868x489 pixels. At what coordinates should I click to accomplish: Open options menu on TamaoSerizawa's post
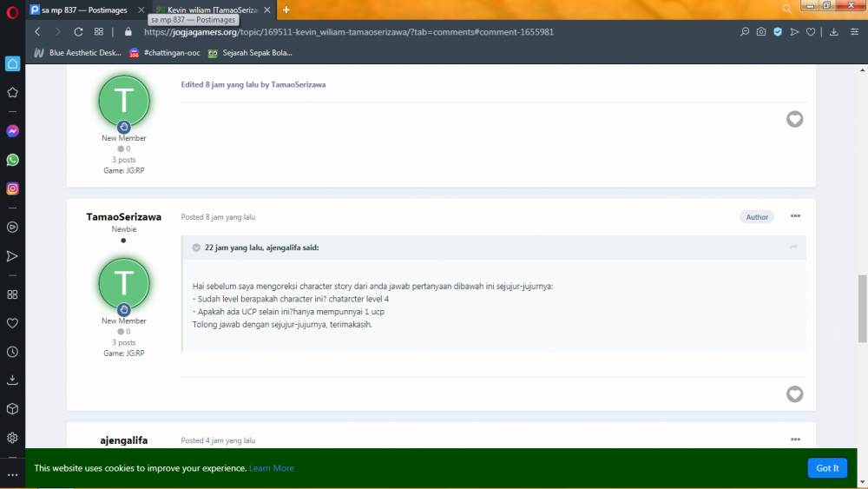tap(795, 216)
